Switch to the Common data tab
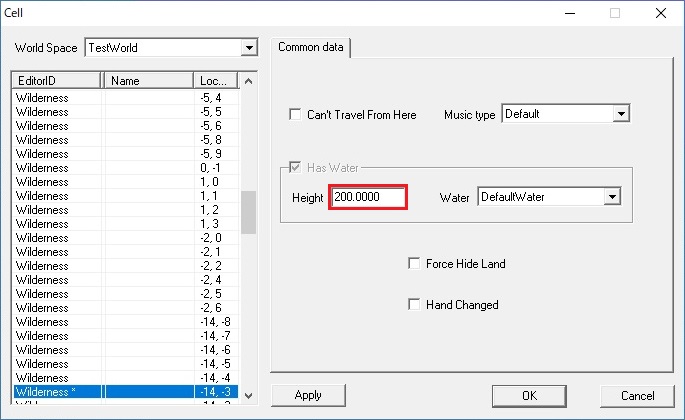The width and height of the screenshot is (685, 420). pos(311,47)
